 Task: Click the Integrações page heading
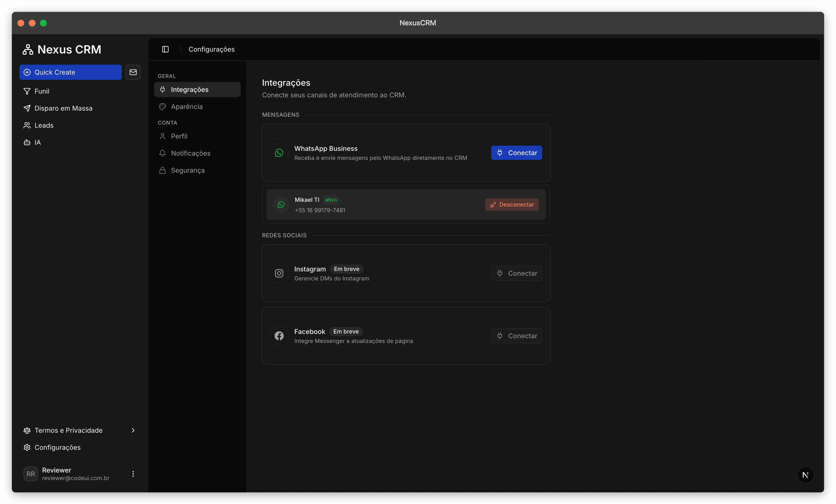pyautogui.click(x=286, y=83)
